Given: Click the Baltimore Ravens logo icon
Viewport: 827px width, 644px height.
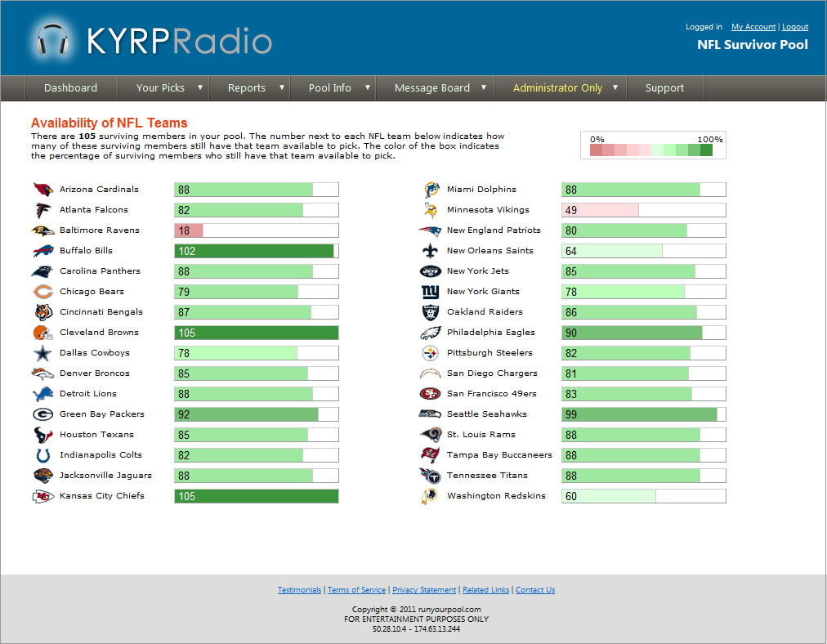Looking at the screenshot, I should (42, 230).
